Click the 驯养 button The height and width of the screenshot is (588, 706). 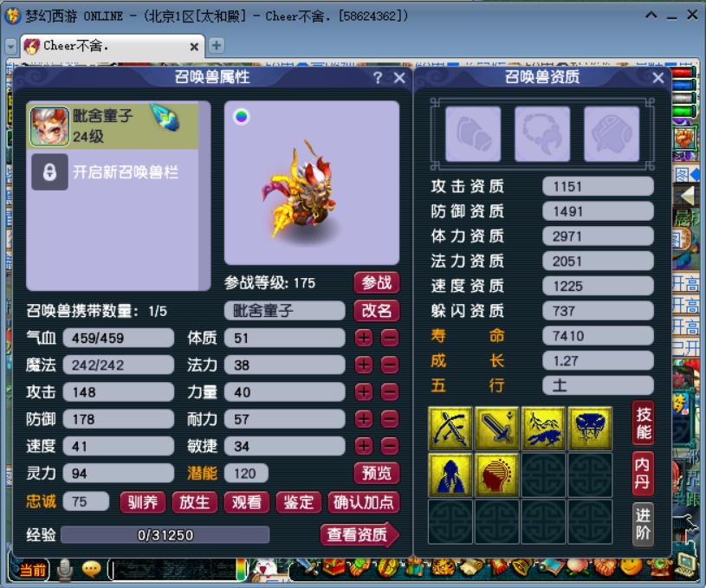tap(143, 502)
